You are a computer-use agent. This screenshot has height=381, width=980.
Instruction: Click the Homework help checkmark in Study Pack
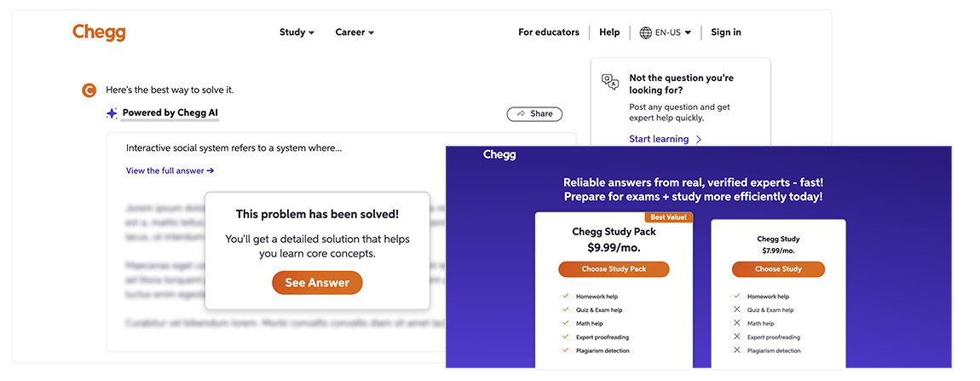[565, 297]
